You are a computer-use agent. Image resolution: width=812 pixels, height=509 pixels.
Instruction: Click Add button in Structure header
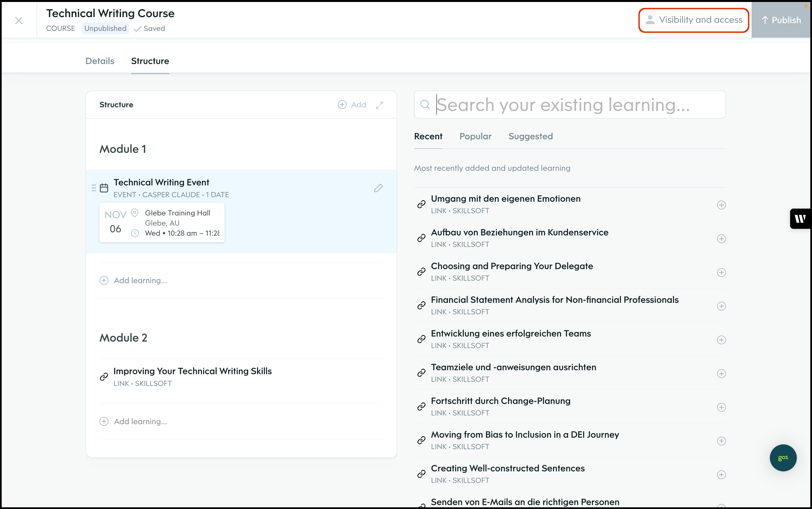pos(352,105)
